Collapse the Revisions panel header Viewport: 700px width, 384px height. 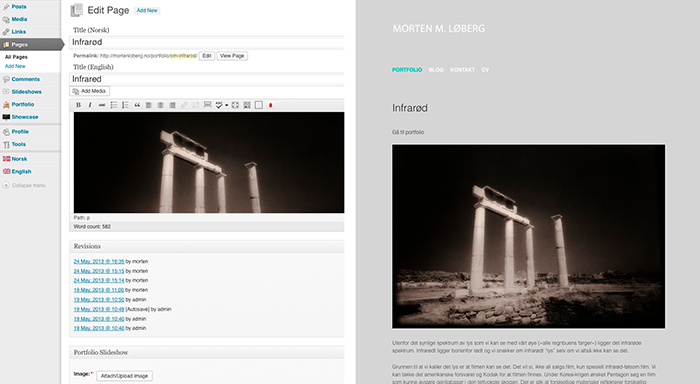point(207,246)
